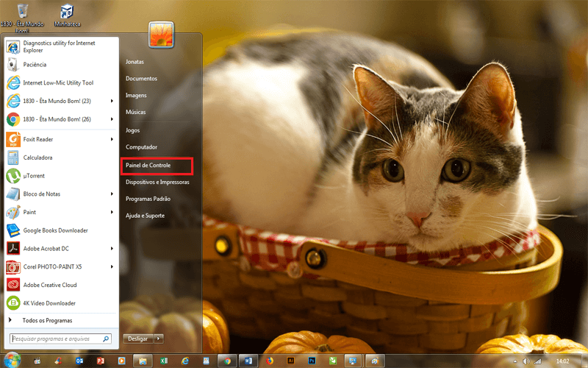Click the volume icon in system tray
The image size is (588, 368).
[526, 361]
